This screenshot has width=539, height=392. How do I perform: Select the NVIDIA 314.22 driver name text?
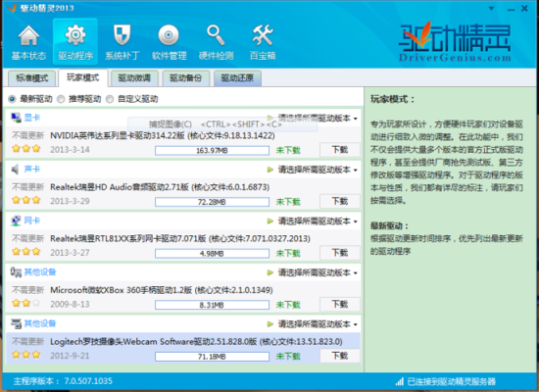[x=163, y=135]
